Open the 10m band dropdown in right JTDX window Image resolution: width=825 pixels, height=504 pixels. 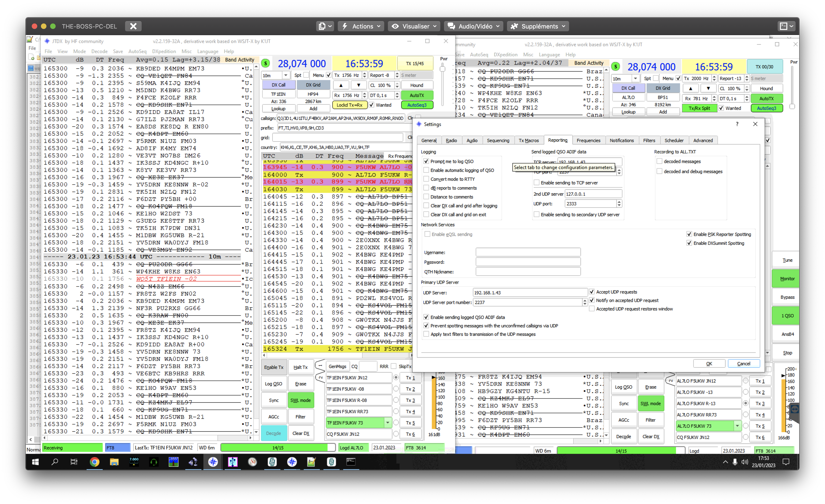point(635,79)
